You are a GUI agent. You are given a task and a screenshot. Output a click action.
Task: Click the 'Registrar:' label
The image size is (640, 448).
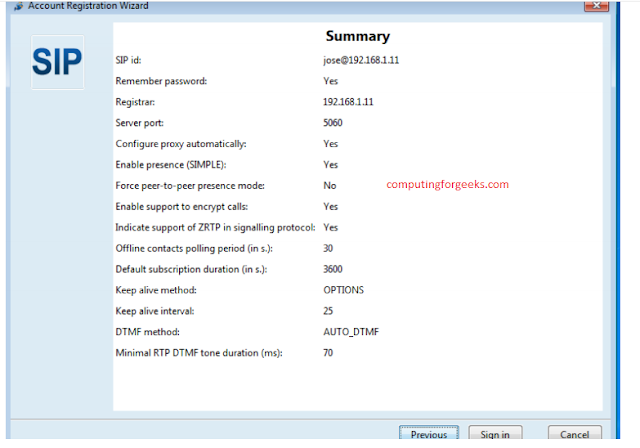pyautogui.click(x=135, y=102)
